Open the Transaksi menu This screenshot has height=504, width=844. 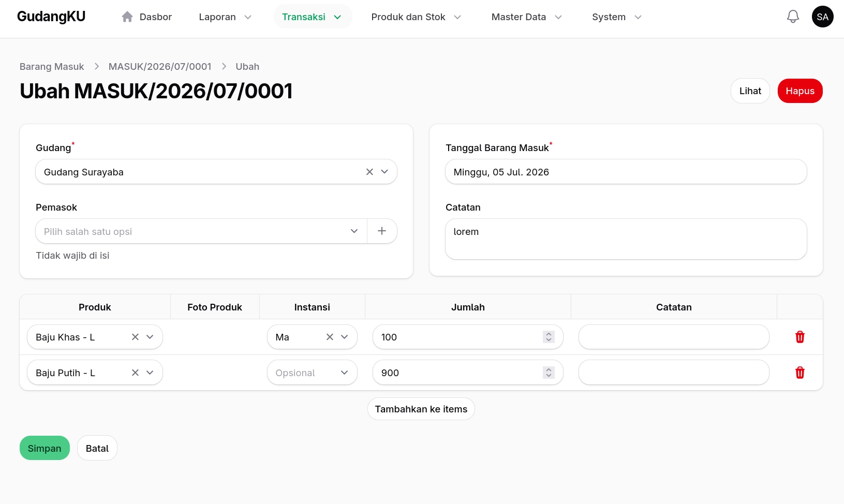[x=313, y=17]
